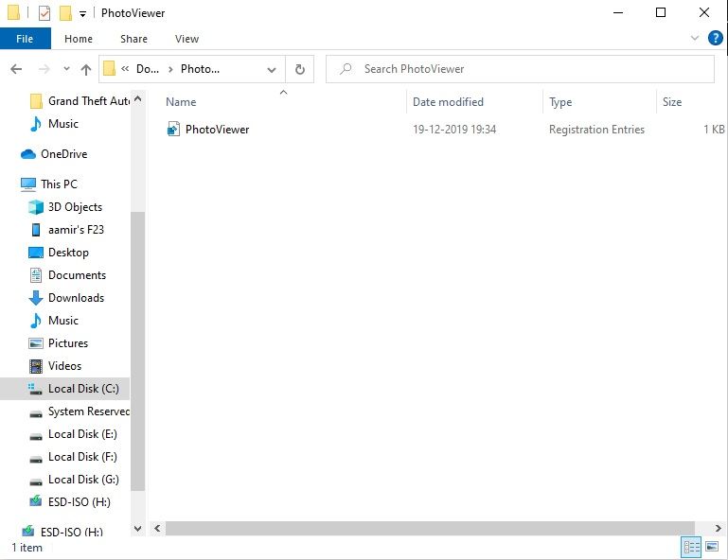
Task: Go up one folder level with Up arrow
Action: [x=87, y=69]
